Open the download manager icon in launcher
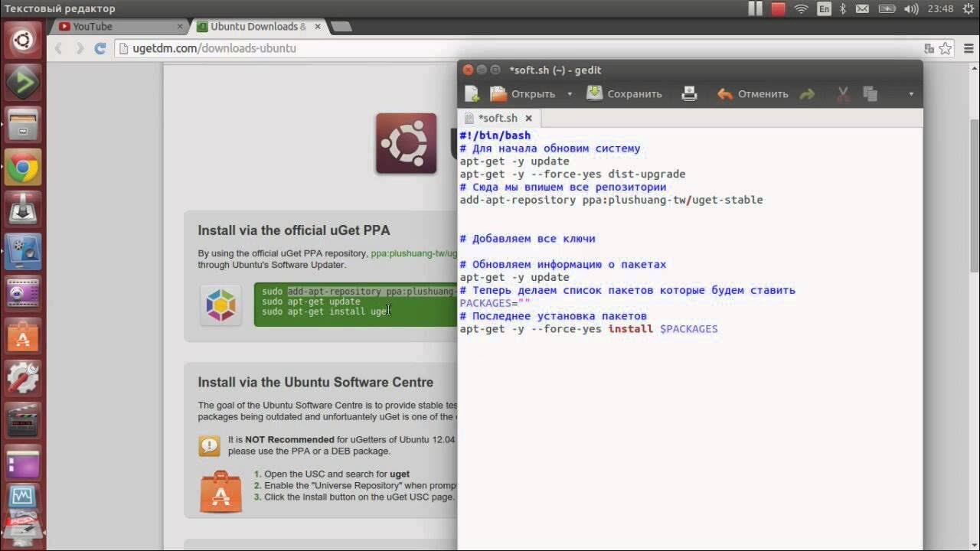This screenshot has width=980, height=551. click(x=23, y=209)
